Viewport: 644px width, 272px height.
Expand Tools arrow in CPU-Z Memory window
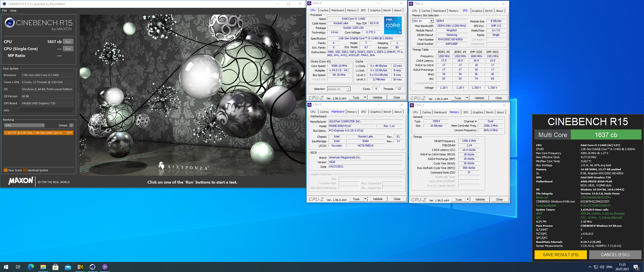468,199
